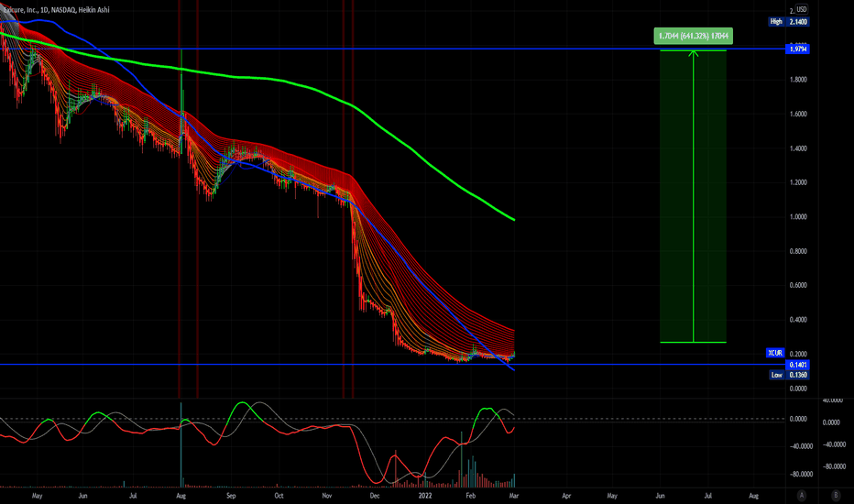The width and height of the screenshot is (854, 504).
Task: Click the USD currency selector on the price axis
Action: coord(802,9)
